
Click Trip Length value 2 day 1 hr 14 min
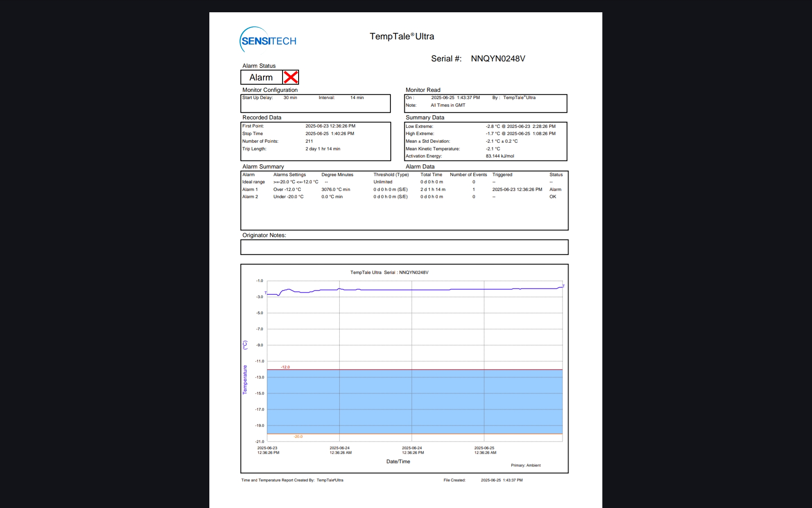click(x=323, y=149)
